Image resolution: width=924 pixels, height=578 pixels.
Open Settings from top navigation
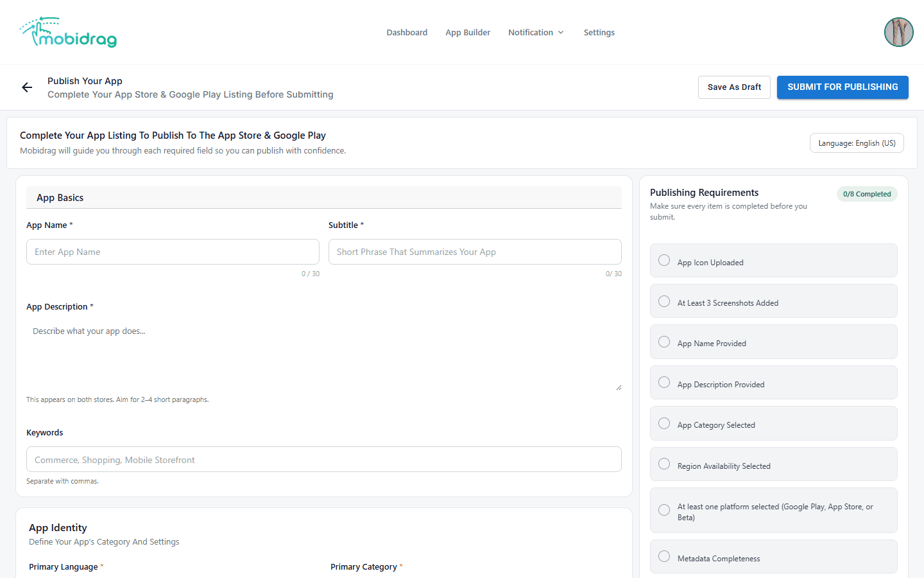pyautogui.click(x=599, y=33)
